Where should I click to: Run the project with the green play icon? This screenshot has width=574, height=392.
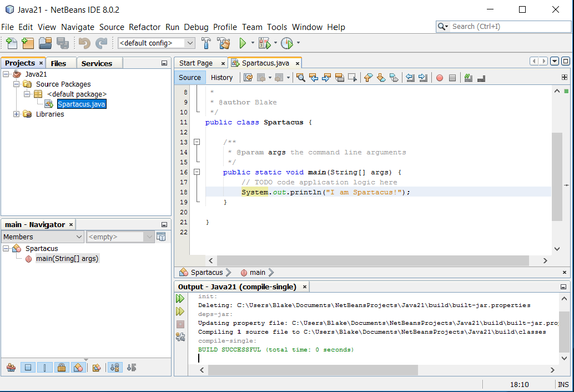[x=243, y=43]
